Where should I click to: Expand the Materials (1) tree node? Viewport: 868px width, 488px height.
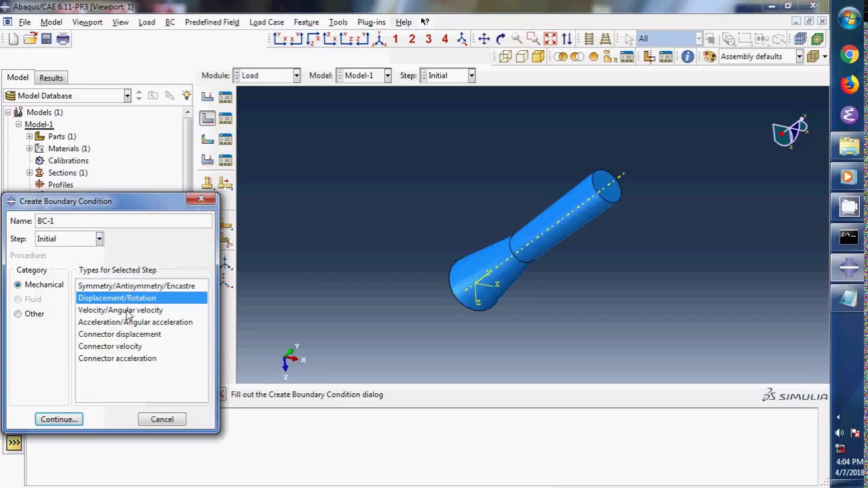coord(30,148)
